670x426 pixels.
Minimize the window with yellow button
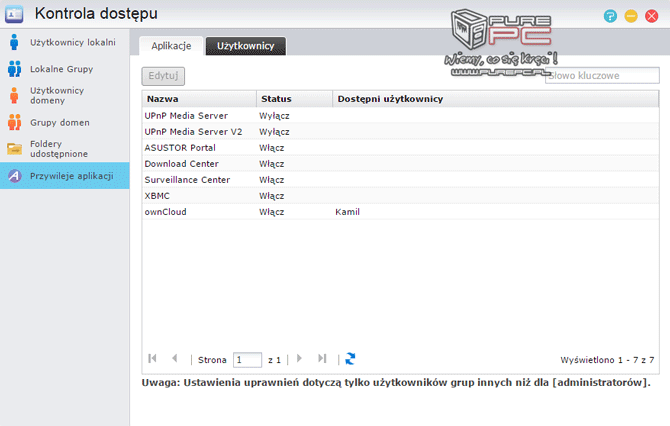click(x=631, y=16)
